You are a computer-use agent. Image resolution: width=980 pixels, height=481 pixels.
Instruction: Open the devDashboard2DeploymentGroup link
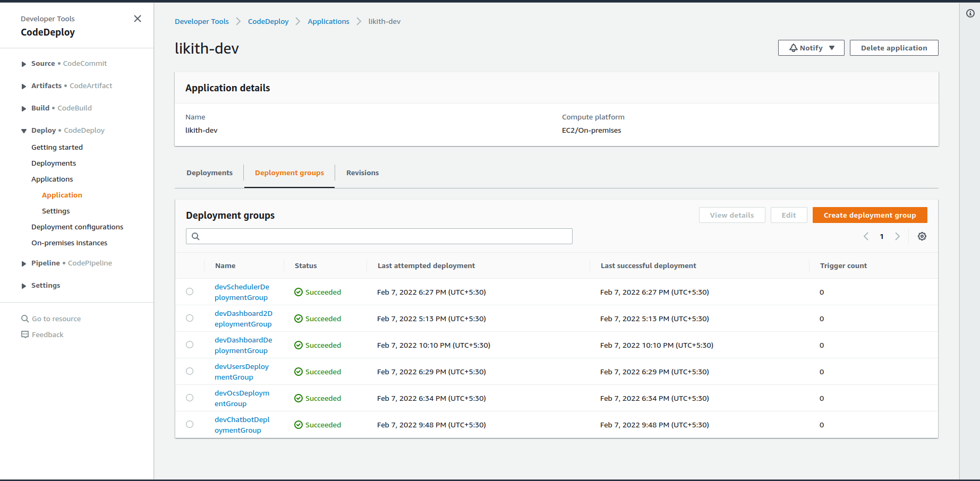pyautogui.click(x=243, y=319)
